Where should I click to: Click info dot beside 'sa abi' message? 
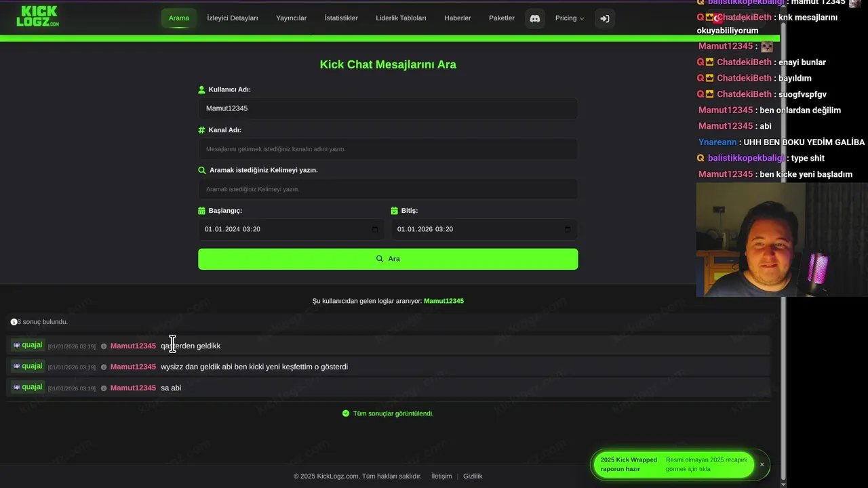pos(104,388)
